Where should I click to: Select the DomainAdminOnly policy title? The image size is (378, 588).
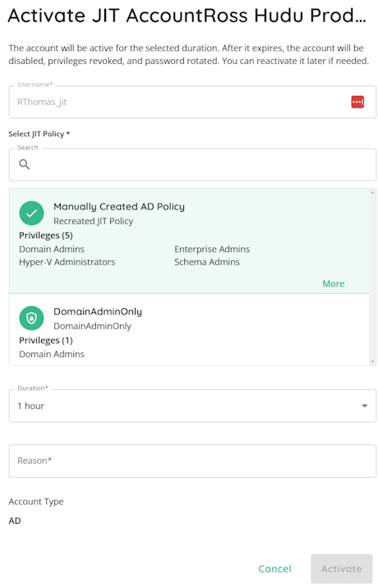(x=98, y=311)
